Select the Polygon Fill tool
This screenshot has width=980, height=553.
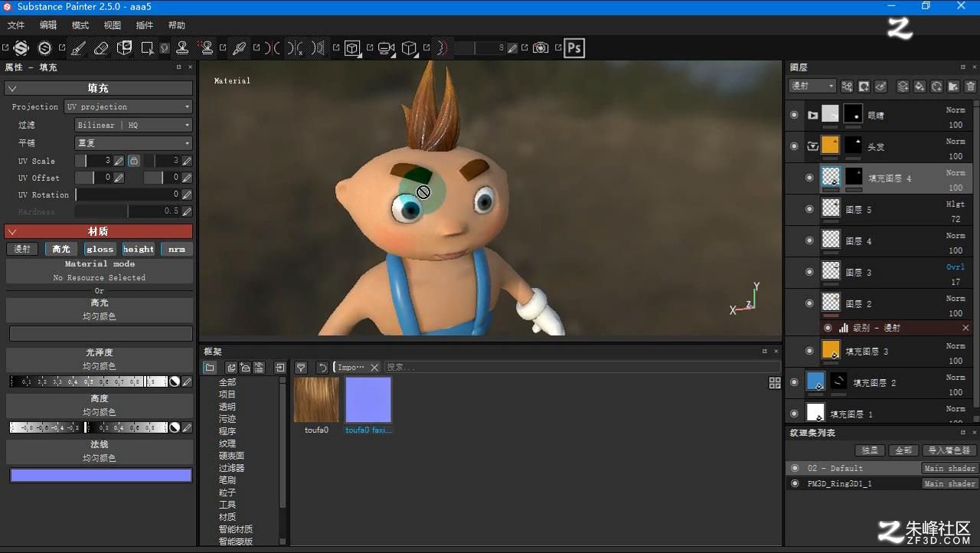click(x=147, y=48)
